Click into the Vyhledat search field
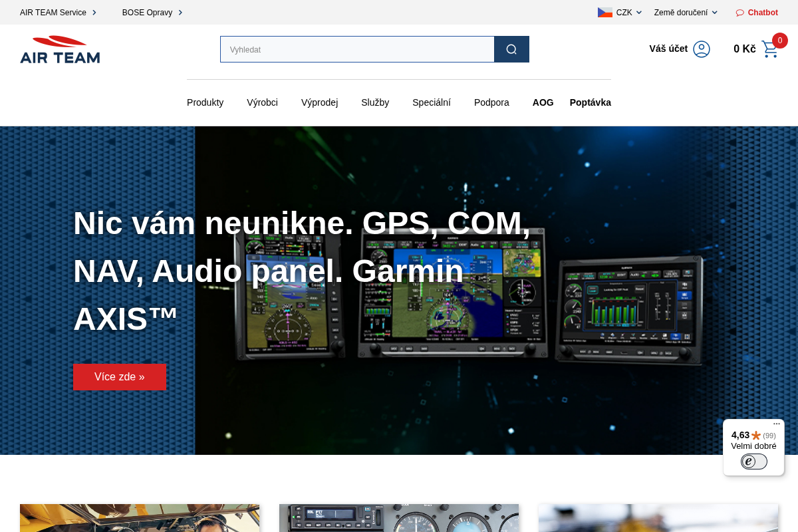 click(x=357, y=49)
